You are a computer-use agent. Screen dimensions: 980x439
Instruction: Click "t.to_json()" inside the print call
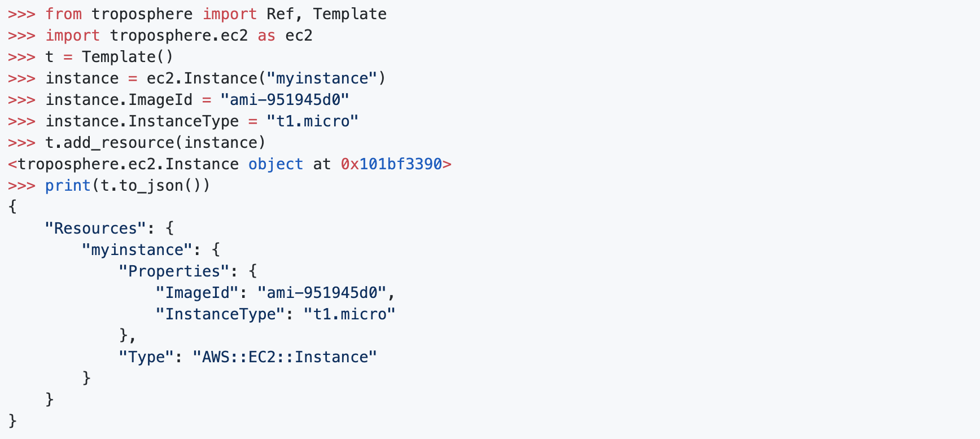[x=151, y=186]
